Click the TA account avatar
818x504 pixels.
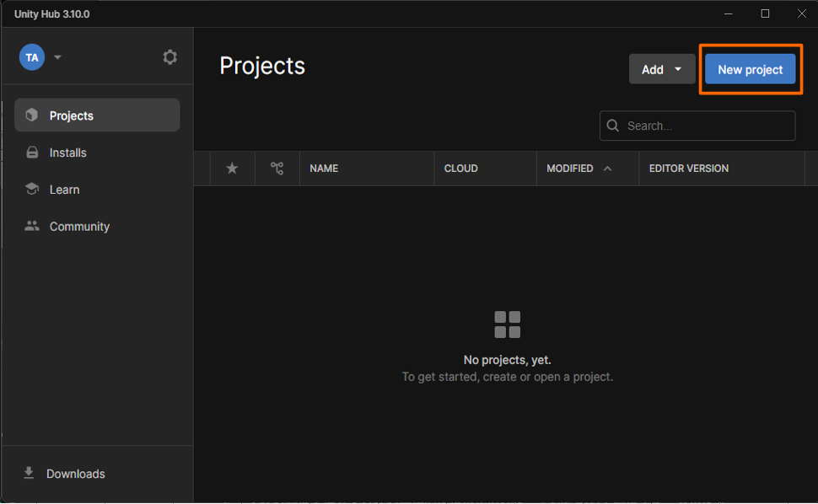point(32,57)
